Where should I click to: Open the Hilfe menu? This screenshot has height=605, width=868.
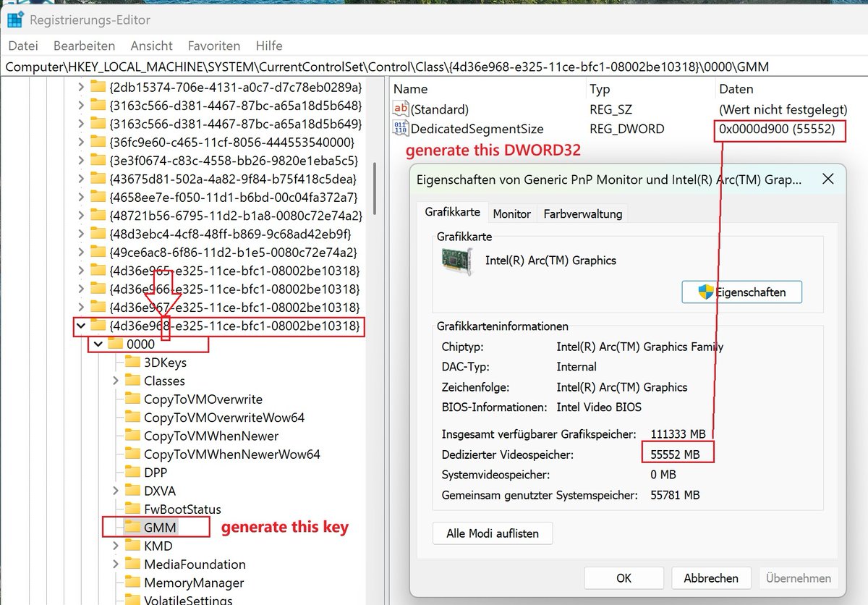[x=269, y=46]
